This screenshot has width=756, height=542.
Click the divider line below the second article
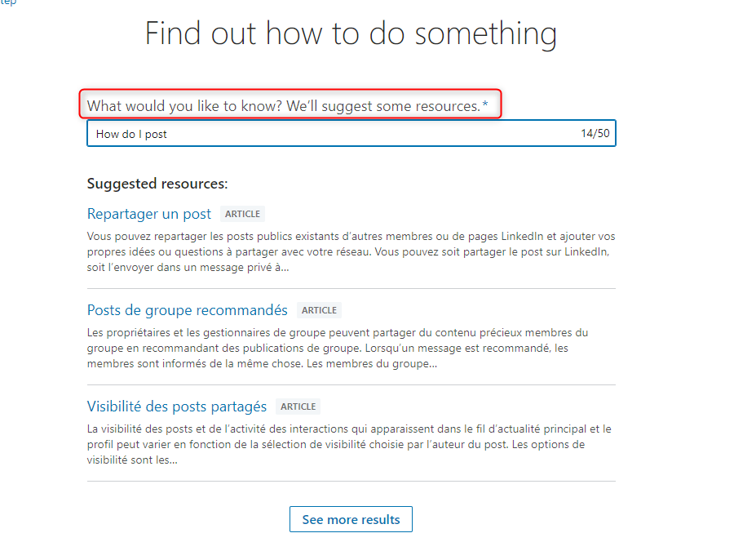(x=351, y=384)
